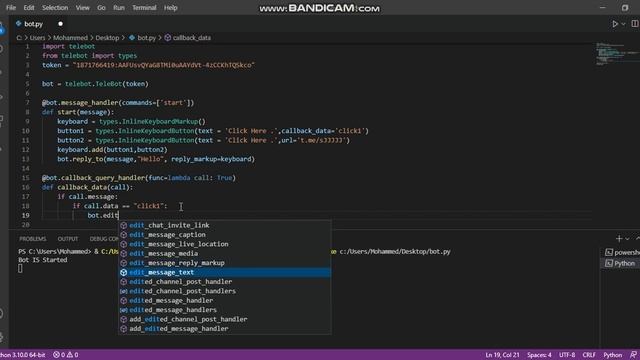Choose edit_message_media suggestion
This screenshot has width=640, height=360.
tap(225, 253)
